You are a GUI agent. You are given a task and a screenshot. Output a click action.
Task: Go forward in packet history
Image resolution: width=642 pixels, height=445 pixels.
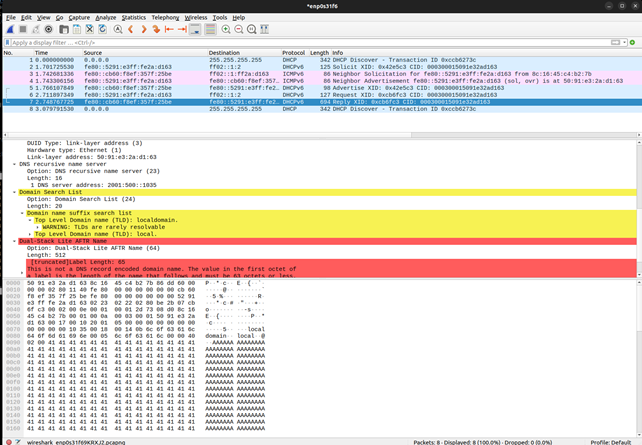[x=144, y=29]
